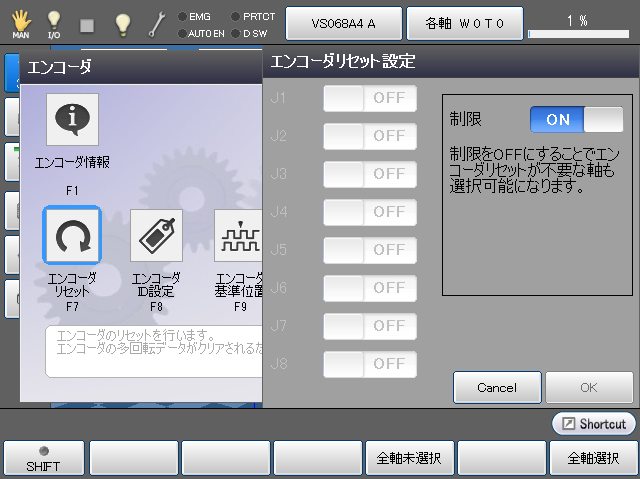Toggle the J1 axis switch
The height and width of the screenshot is (479, 640).
click(x=369, y=98)
